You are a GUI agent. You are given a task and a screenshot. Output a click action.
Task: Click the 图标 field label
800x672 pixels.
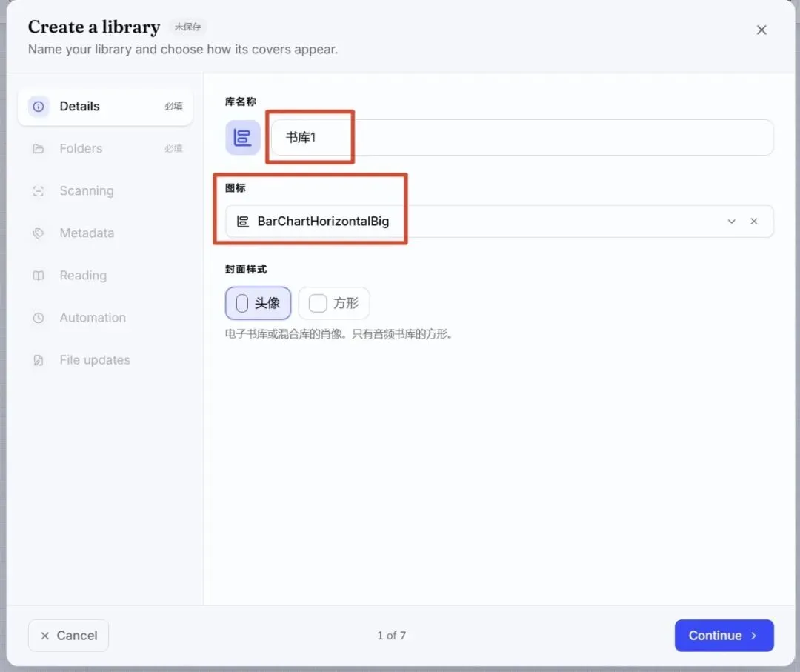coord(236,187)
